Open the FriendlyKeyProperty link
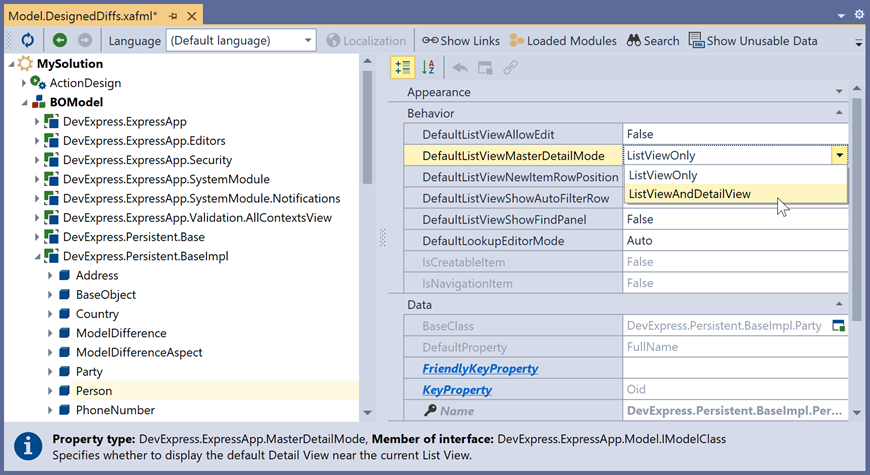 [x=480, y=368]
